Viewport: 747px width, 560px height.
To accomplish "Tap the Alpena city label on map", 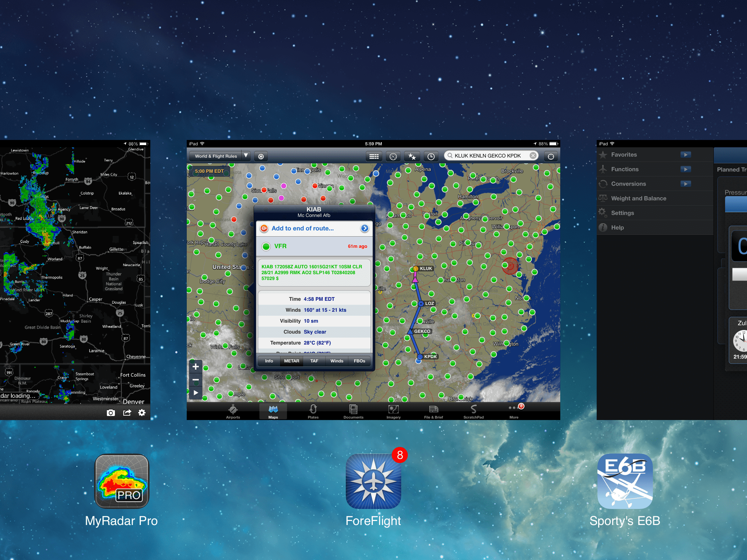I will (423, 169).
